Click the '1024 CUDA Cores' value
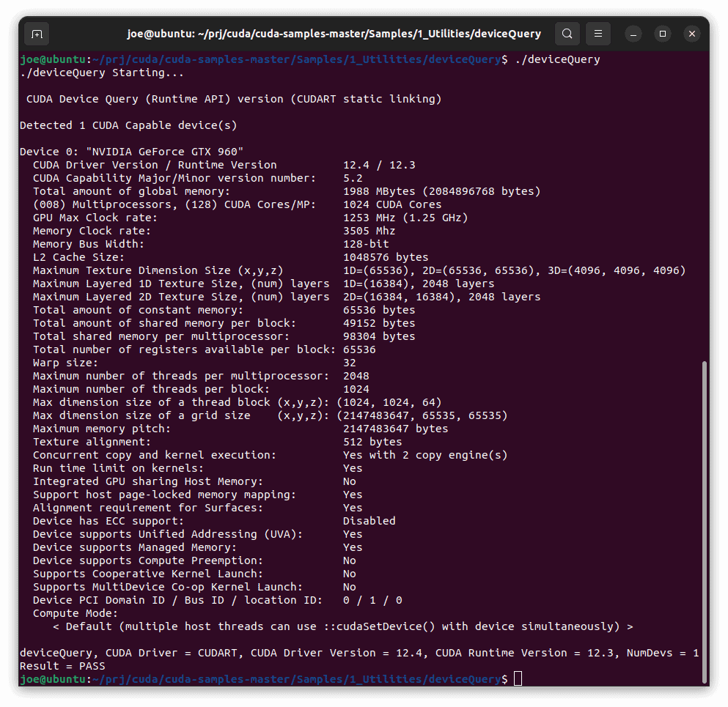This screenshot has height=707, width=728. pos(392,204)
